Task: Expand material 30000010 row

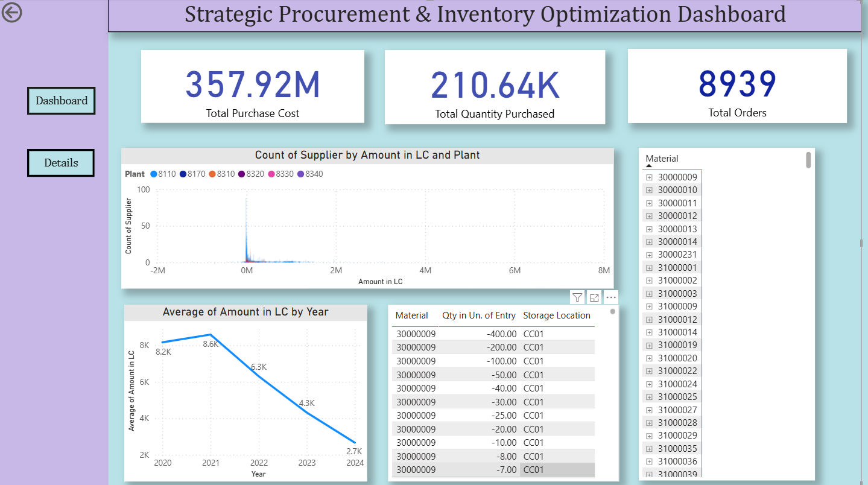Action: click(x=650, y=190)
